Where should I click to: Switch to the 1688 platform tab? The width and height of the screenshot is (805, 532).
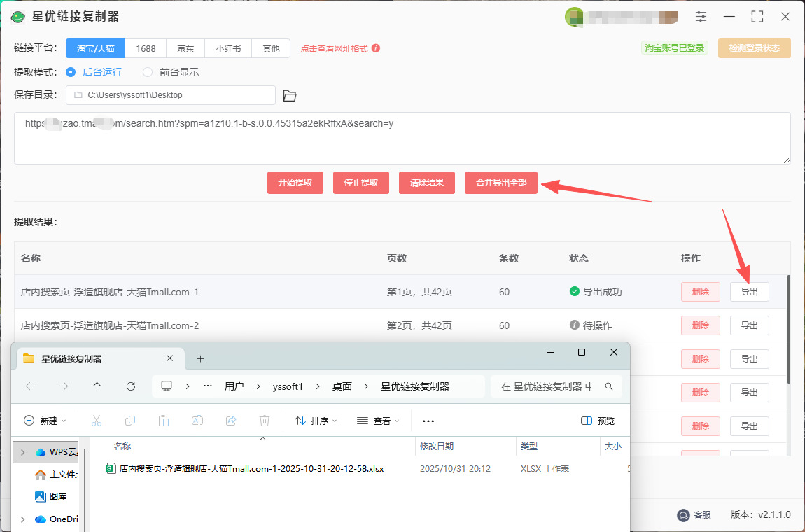(x=146, y=49)
